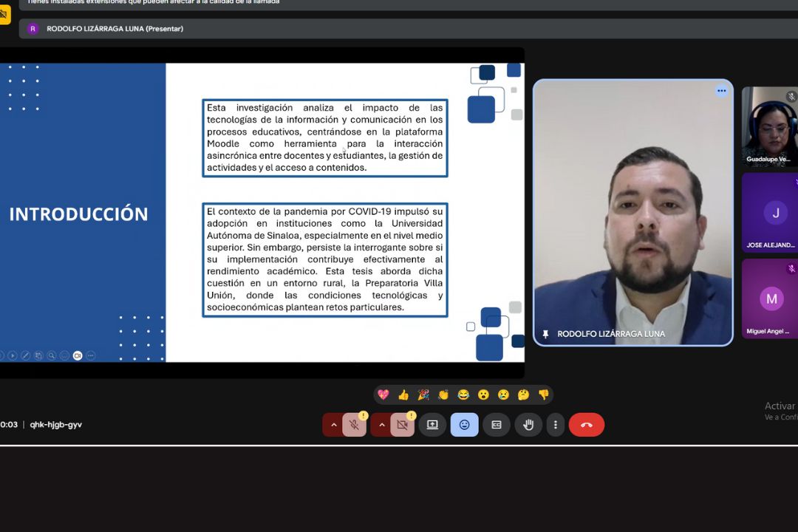Open options on Rodolfo's video tile
Image resolution: width=798 pixels, height=532 pixels.
721,91
